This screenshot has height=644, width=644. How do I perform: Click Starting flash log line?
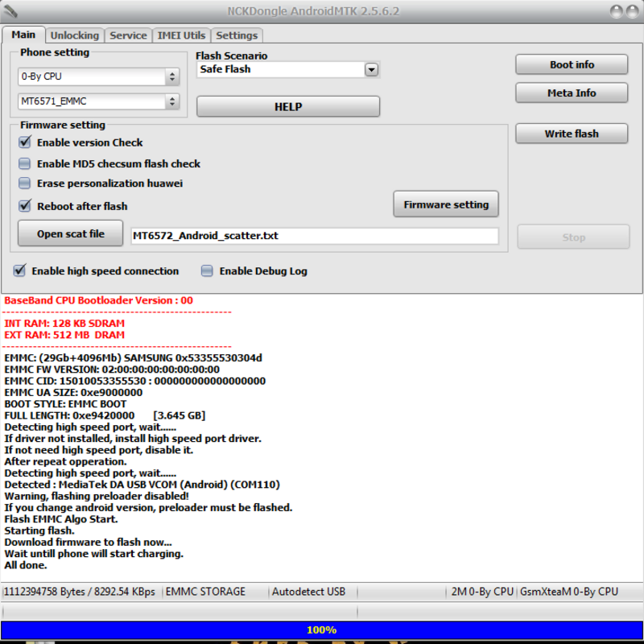point(39,530)
